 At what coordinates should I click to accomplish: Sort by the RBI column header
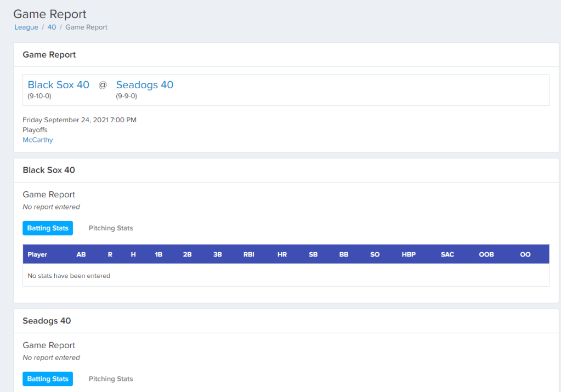point(249,254)
